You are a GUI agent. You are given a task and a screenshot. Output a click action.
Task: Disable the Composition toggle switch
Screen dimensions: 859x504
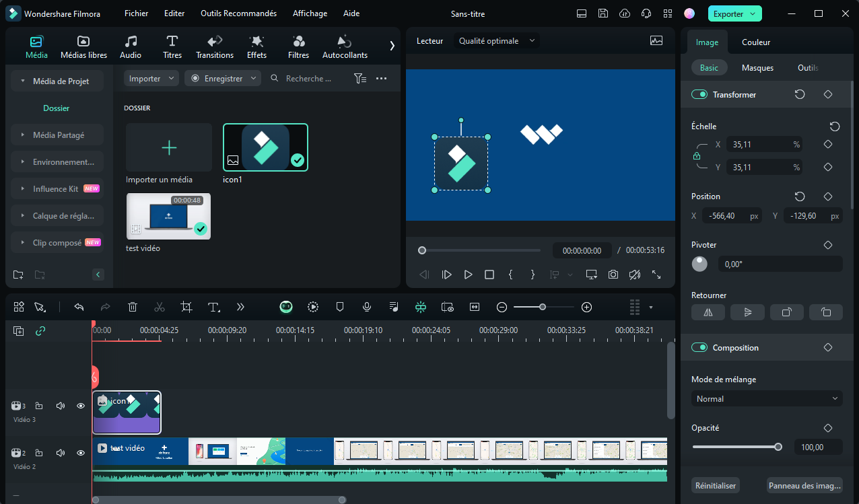(x=699, y=348)
